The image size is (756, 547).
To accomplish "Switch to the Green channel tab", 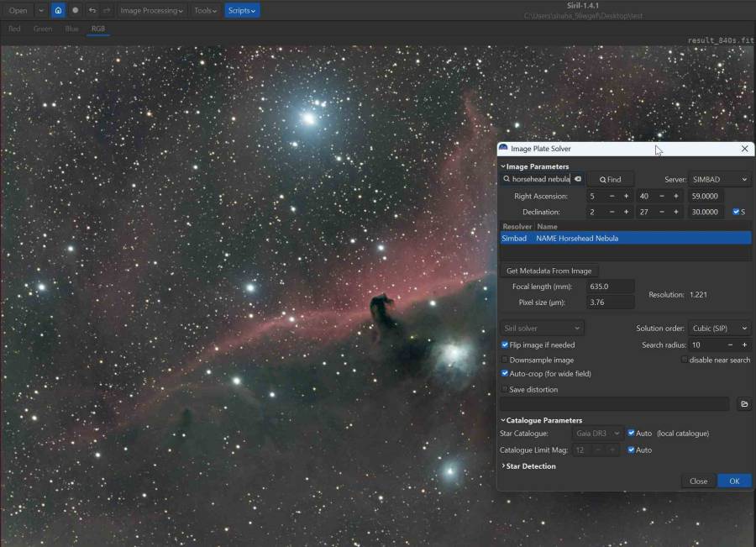I will click(x=42, y=28).
